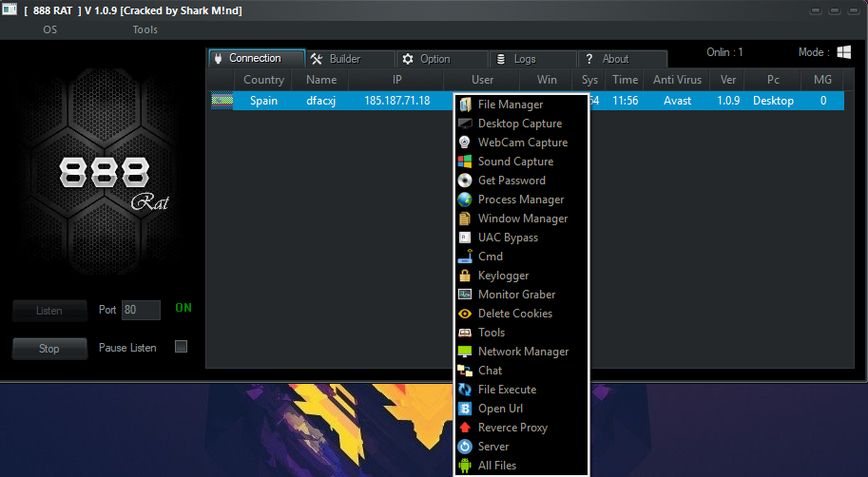This screenshot has height=477, width=868.
Task: Switch to the Connection tab
Action: (x=257, y=58)
